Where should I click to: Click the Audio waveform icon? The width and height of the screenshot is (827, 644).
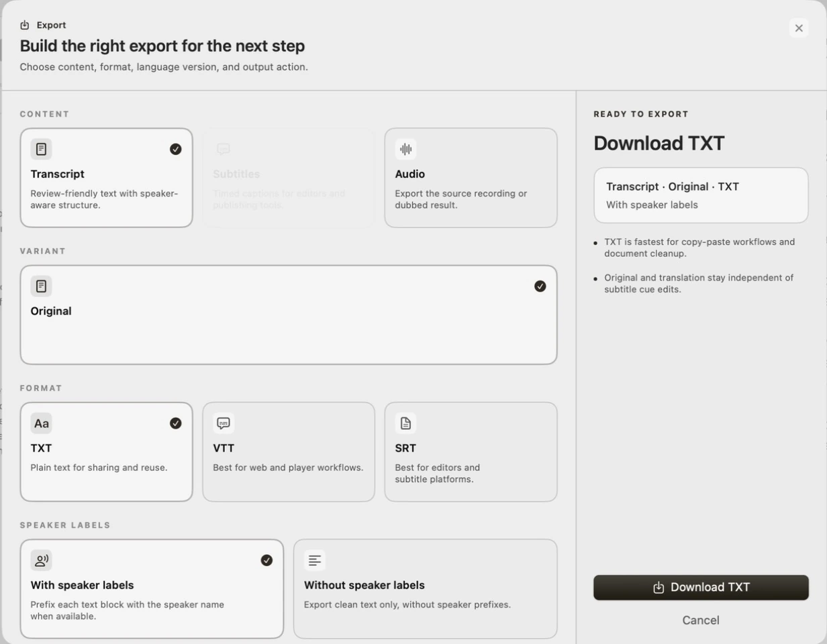click(405, 149)
